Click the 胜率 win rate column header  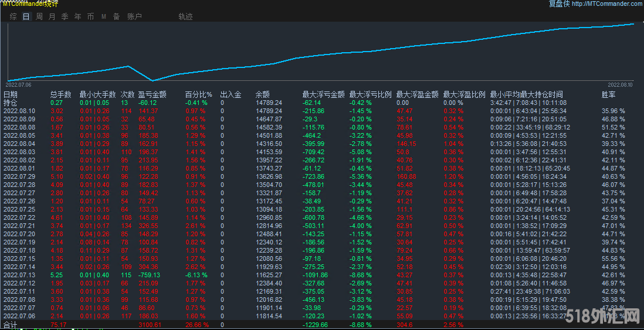tap(609, 94)
